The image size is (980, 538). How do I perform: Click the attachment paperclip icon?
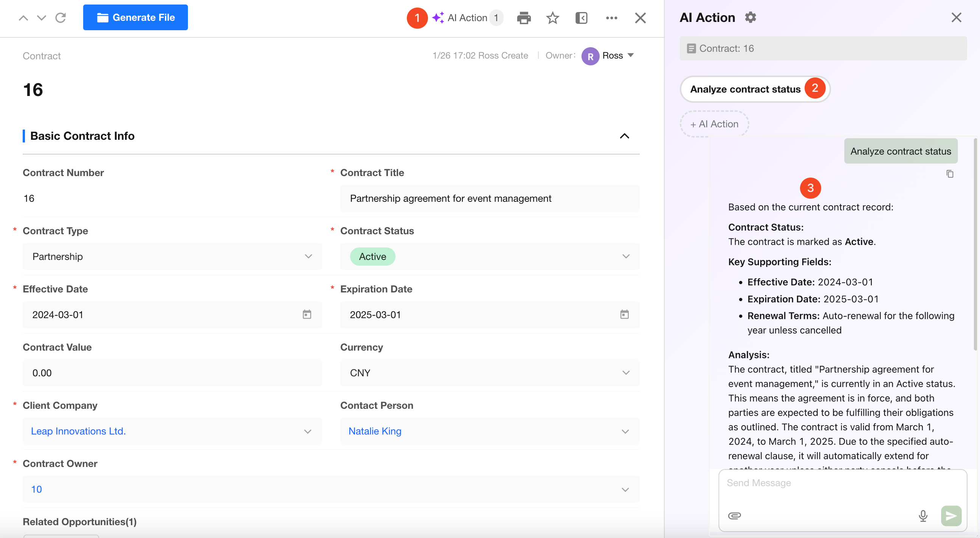(734, 516)
